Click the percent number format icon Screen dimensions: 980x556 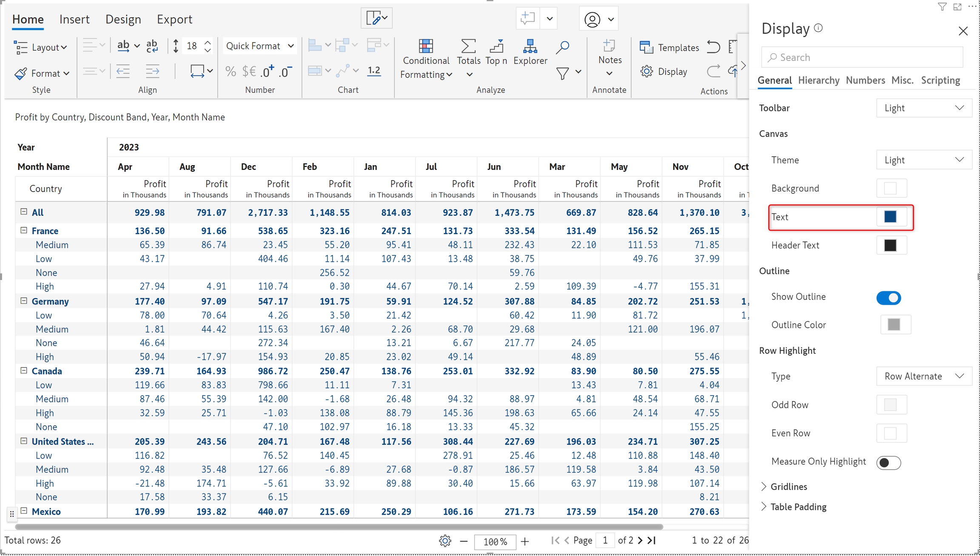coord(231,72)
